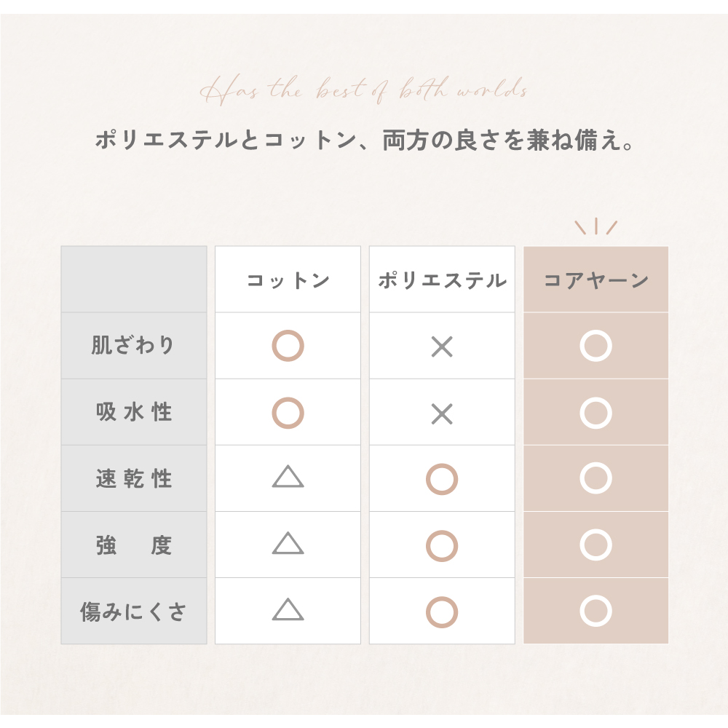The height and width of the screenshot is (728, 728).
Task: Click the cross mark for ポリエステル 肌ざわり
Action: click(x=442, y=347)
